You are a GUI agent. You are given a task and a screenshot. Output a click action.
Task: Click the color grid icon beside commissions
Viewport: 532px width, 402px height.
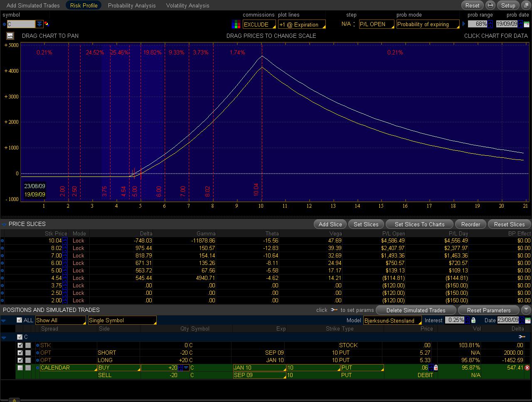click(x=236, y=25)
